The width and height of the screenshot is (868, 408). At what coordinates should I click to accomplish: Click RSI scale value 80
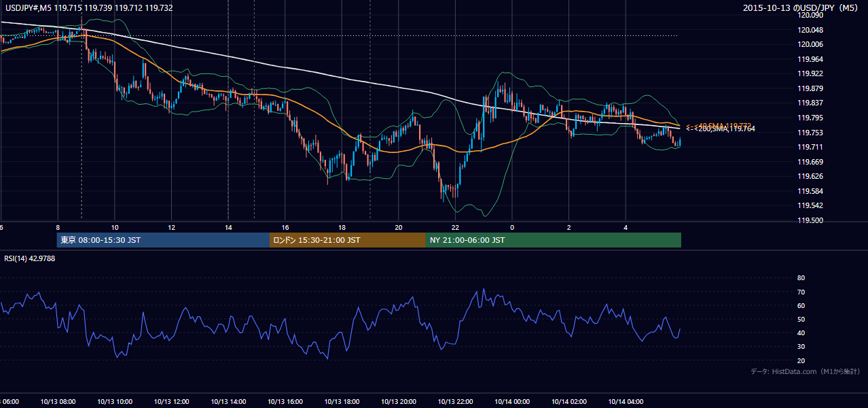[x=801, y=278]
